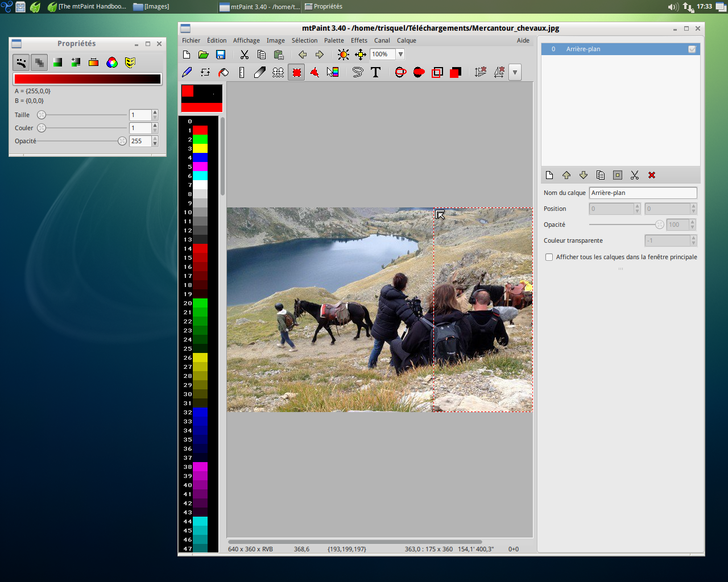Open the zoom percentage dropdown
Viewport: 728px width, 582px height.
(x=400, y=55)
